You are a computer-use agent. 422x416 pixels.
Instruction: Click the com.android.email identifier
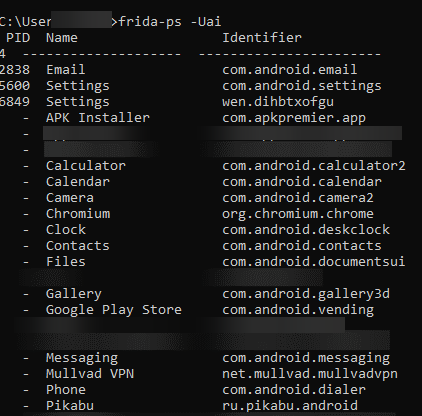click(x=290, y=70)
